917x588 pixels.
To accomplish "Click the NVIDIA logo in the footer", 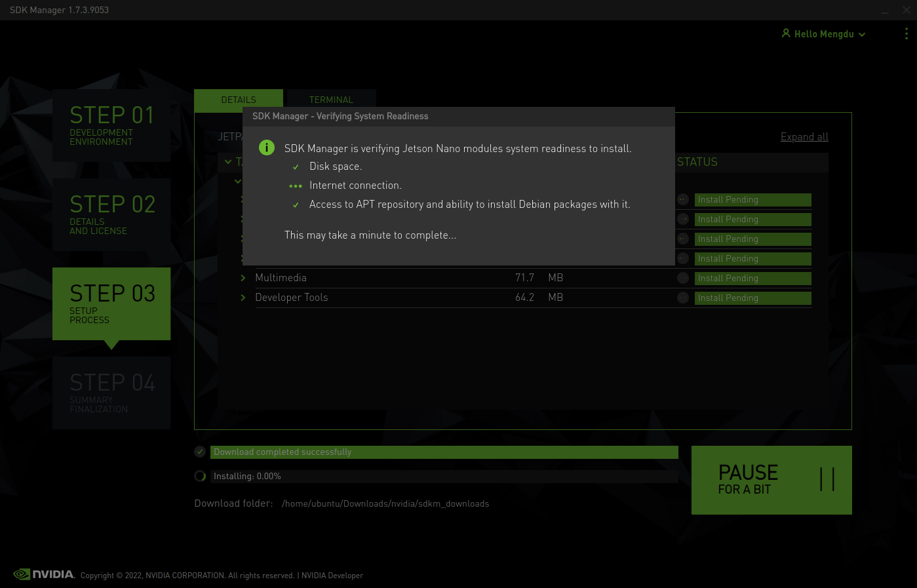I will coord(44,574).
